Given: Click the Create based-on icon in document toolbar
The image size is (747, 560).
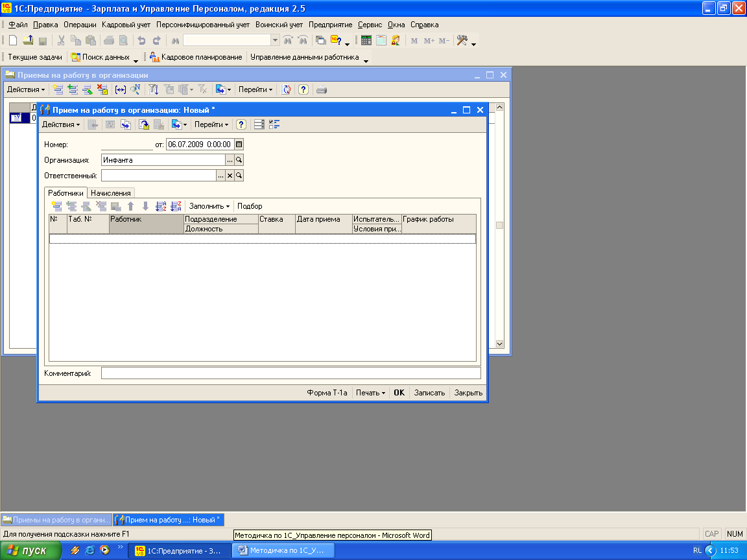Looking at the screenshot, I should [179, 124].
